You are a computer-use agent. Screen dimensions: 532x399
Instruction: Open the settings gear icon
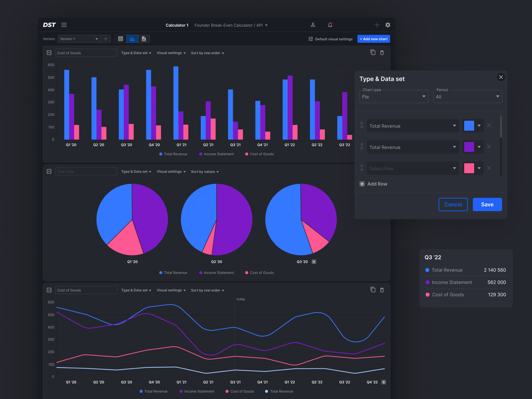pyautogui.click(x=388, y=25)
